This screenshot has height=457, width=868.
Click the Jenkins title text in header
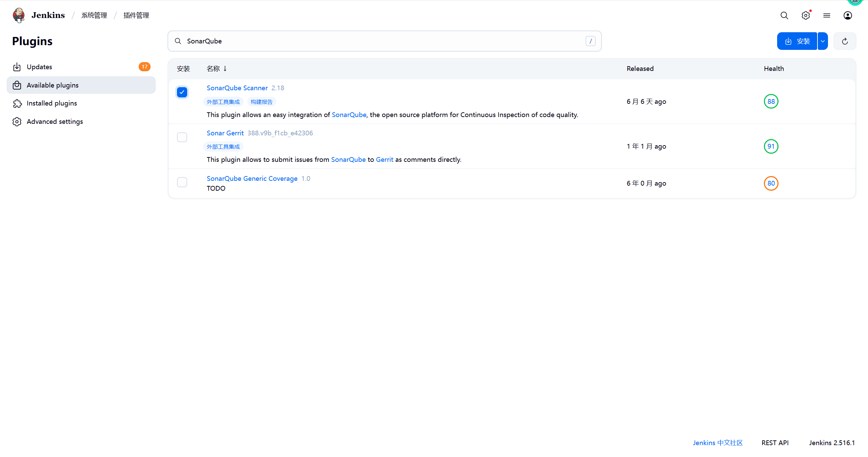[48, 15]
